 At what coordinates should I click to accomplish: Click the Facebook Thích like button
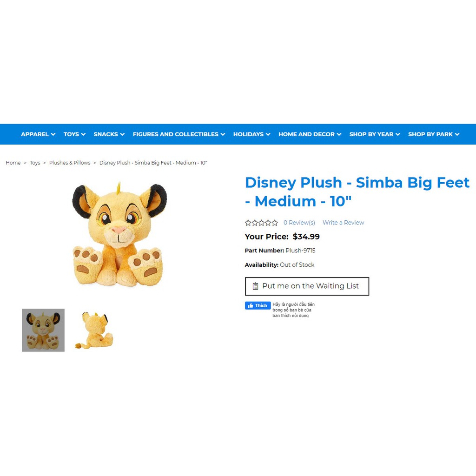(258, 305)
